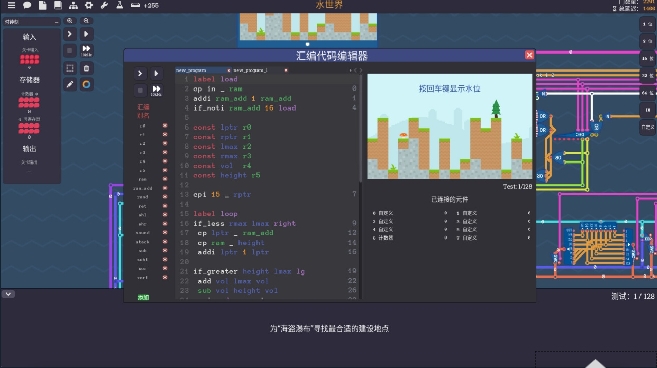
Task: Open the wrench tools icon
Action: 104,5
